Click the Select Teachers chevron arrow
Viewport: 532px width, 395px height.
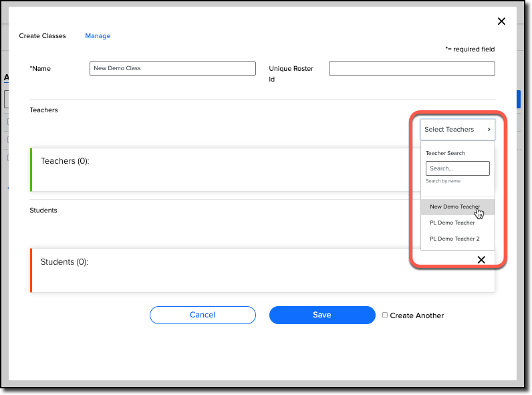[489, 129]
